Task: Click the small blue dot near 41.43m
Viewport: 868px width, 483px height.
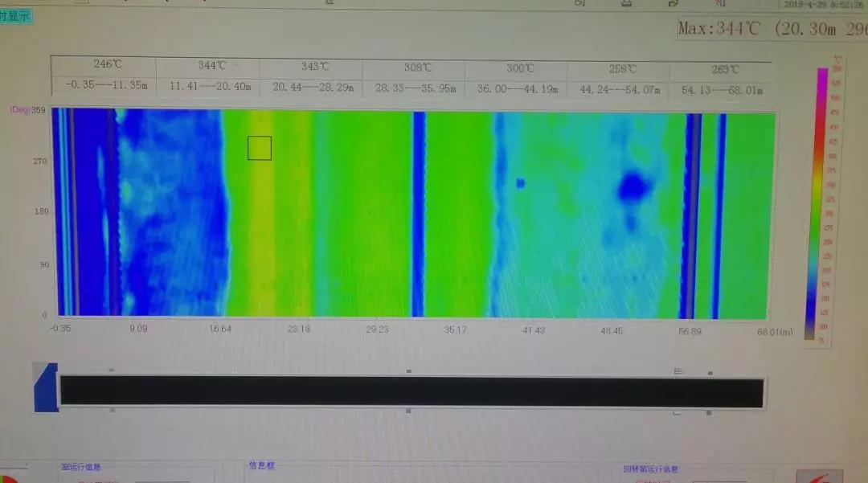Action: point(520,183)
